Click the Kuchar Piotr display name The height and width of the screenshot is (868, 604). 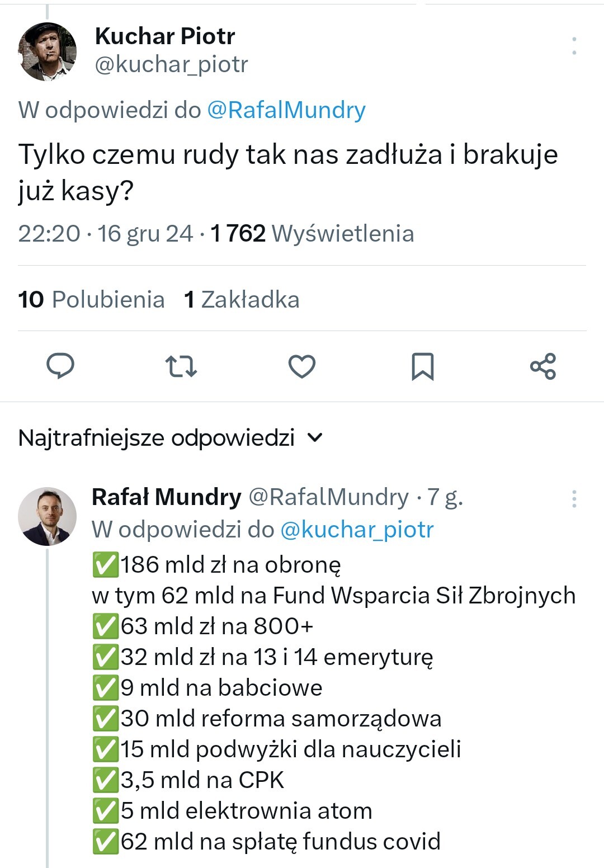[165, 36]
